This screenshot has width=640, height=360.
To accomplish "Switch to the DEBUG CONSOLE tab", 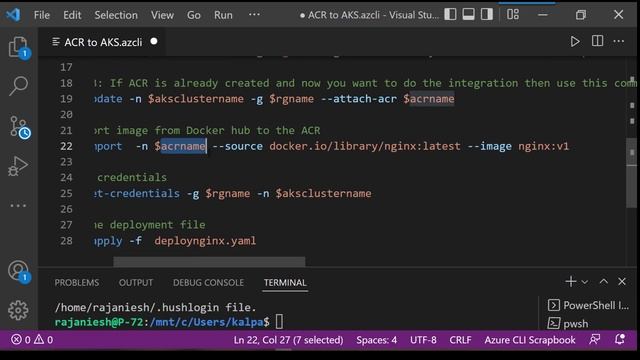I will pyautogui.click(x=208, y=282).
